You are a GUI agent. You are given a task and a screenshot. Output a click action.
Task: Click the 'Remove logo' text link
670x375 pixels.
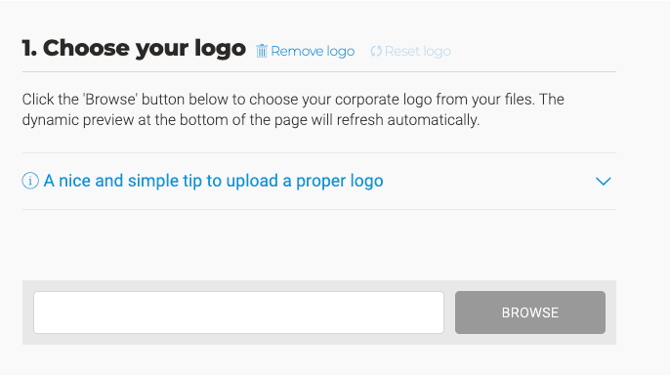[313, 51]
